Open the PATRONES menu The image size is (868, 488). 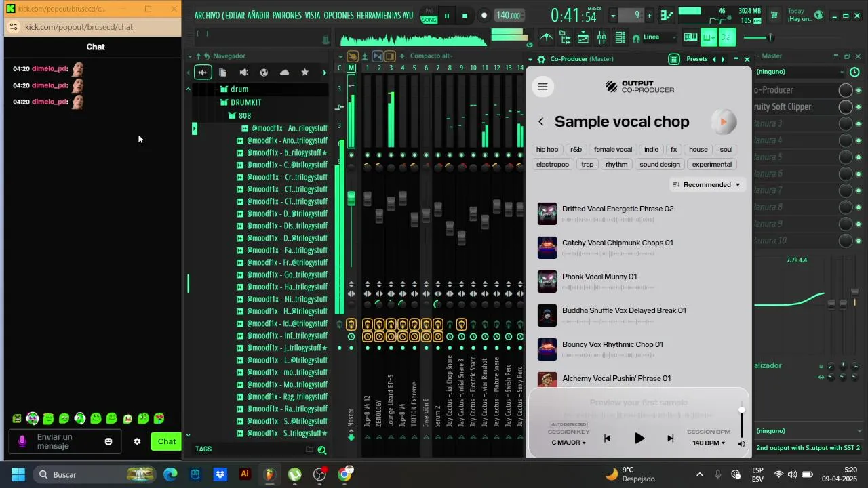coord(287,15)
